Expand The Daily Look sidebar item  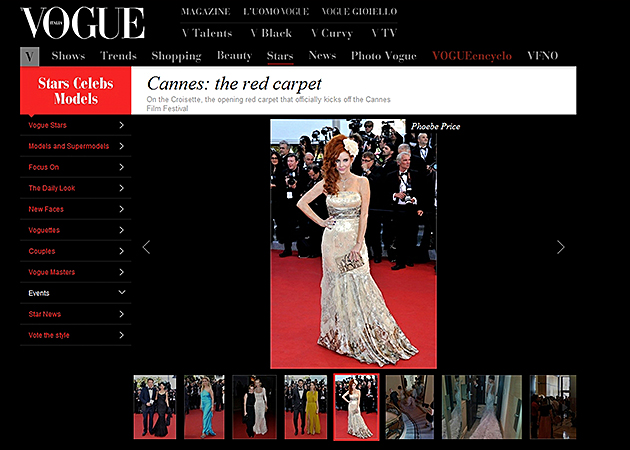pyautogui.click(x=121, y=188)
